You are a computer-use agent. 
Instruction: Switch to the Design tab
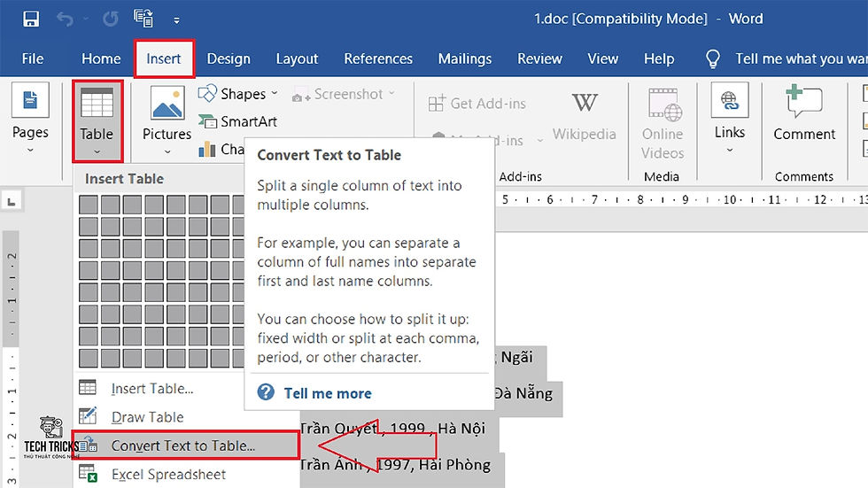pyautogui.click(x=229, y=58)
